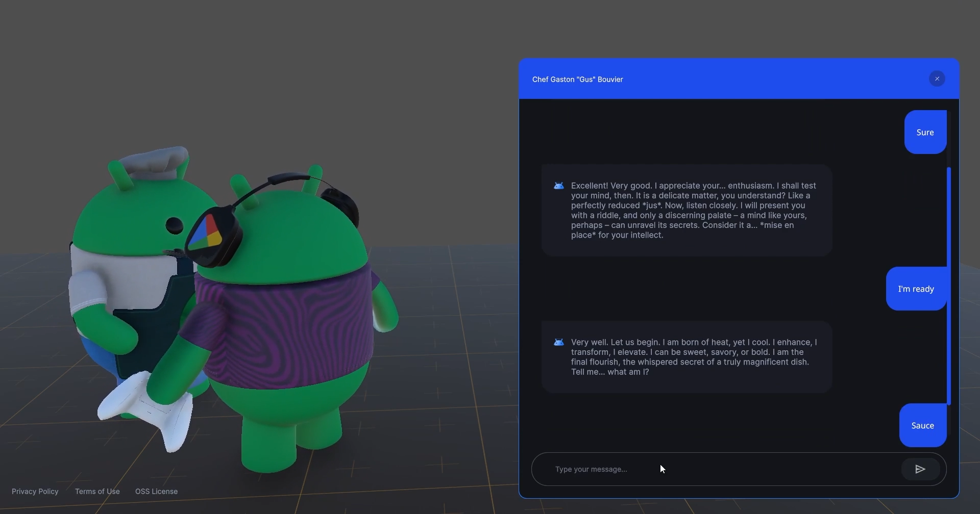Click the 'Chef Gaston "Gus" Bouvier' chat title

point(578,80)
